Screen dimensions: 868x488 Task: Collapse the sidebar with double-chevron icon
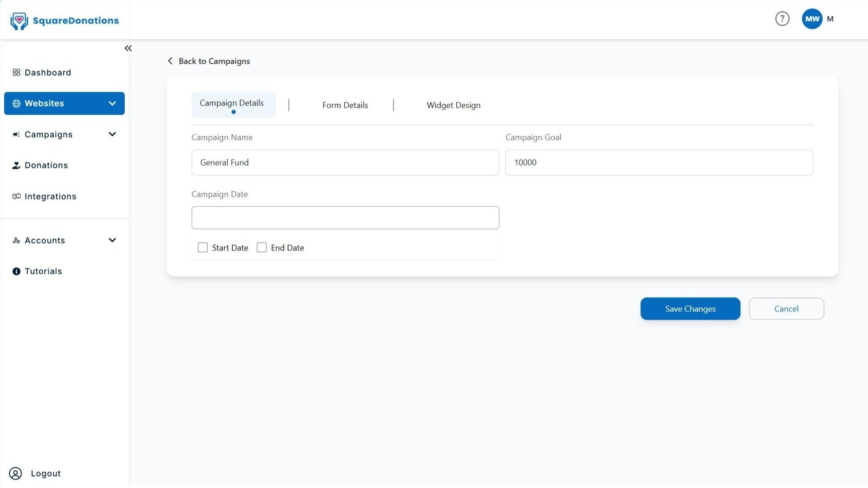point(128,48)
